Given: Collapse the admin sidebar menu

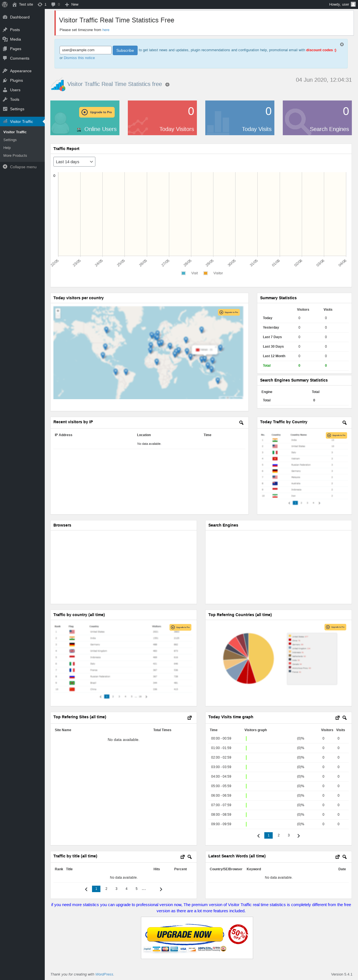Looking at the screenshot, I should point(20,167).
